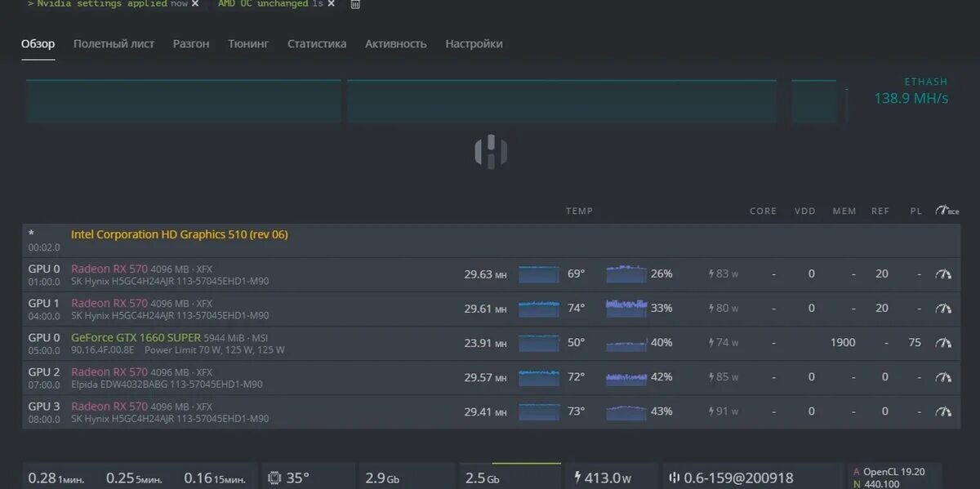Click the power bolt icon beside 91 w
This screenshot has width=980, height=489.
tap(710, 411)
